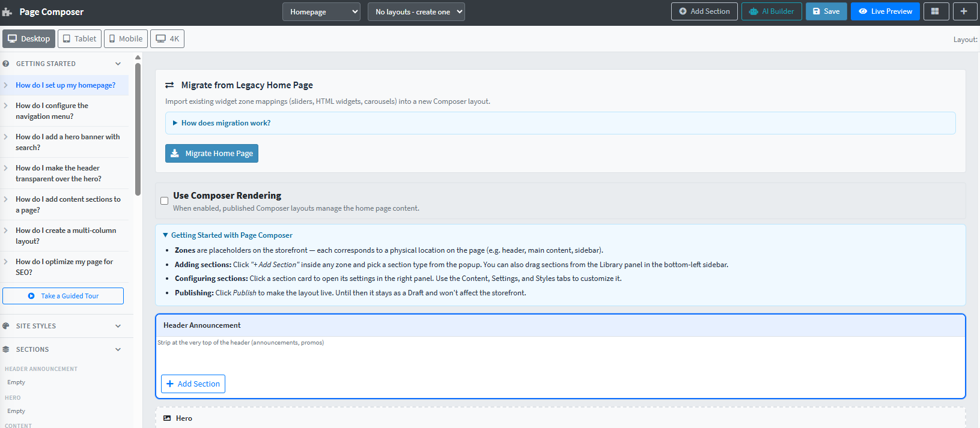This screenshot has width=980, height=428.
Task: Click the migrate arrows icon beside heading
Action: tap(169, 85)
